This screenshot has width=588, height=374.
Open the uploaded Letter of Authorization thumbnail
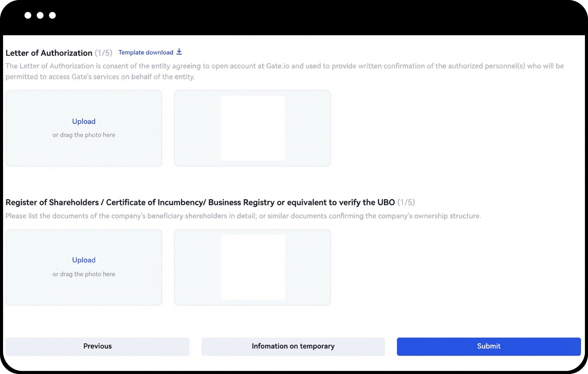[x=253, y=128]
